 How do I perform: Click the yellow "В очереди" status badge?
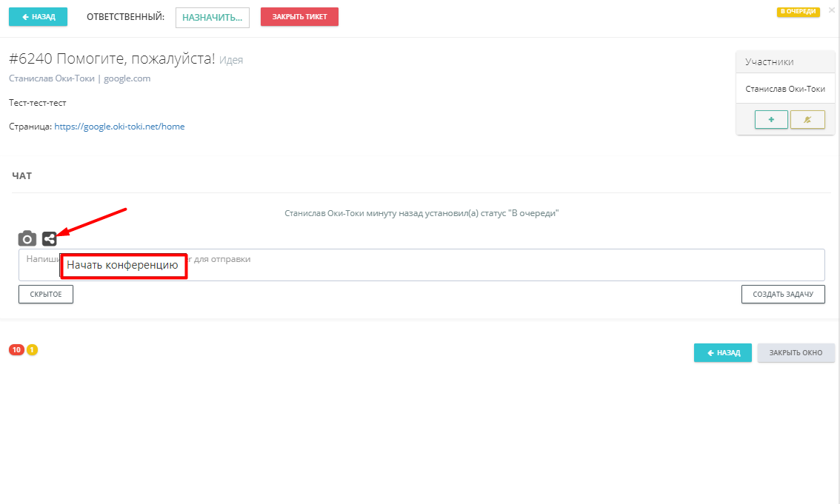pyautogui.click(x=797, y=12)
